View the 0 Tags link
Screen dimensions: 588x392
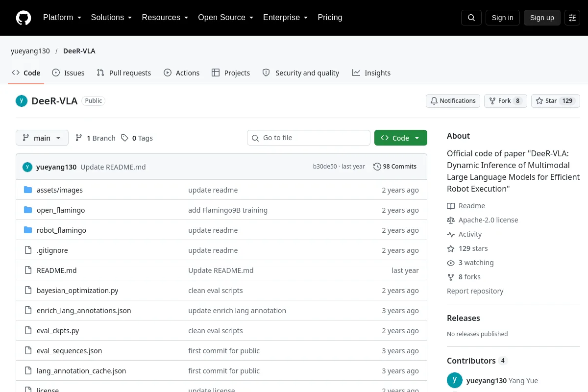coord(137,138)
